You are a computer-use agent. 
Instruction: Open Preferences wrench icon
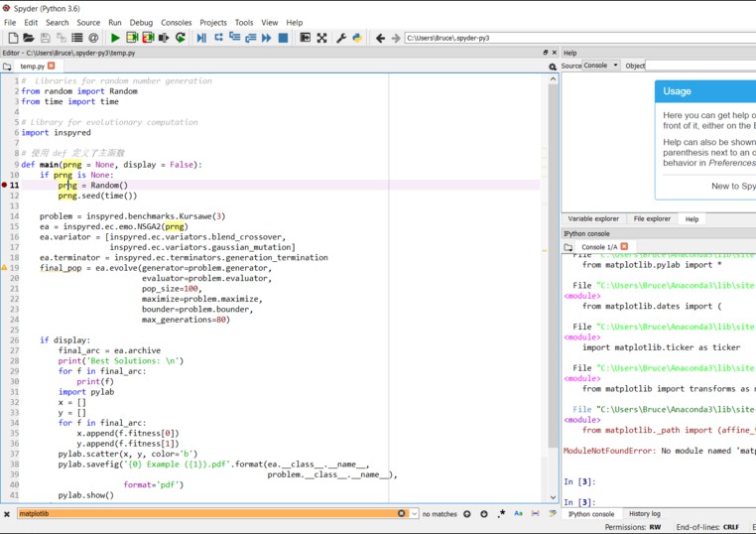(341, 38)
